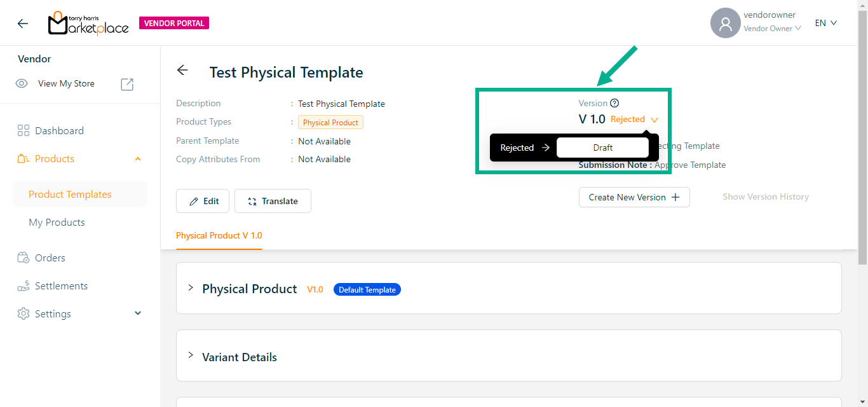Select the Physical Product V 1.0 tab
This screenshot has width=868, height=407.
pyautogui.click(x=219, y=235)
